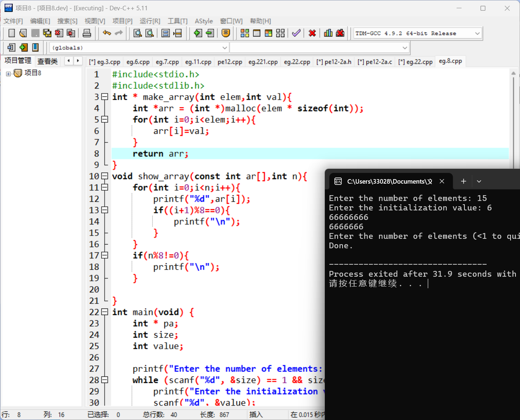This screenshot has height=420, width=520.
Task: Click the Undo arrow icon
Action: 107,33
